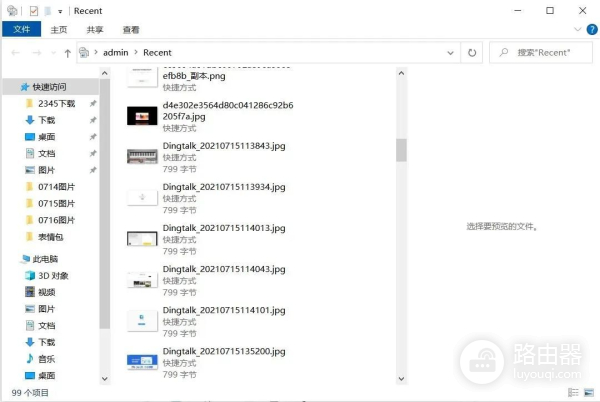
Task: Click the Explorer window icon in title bar
Action: [12, 11]
